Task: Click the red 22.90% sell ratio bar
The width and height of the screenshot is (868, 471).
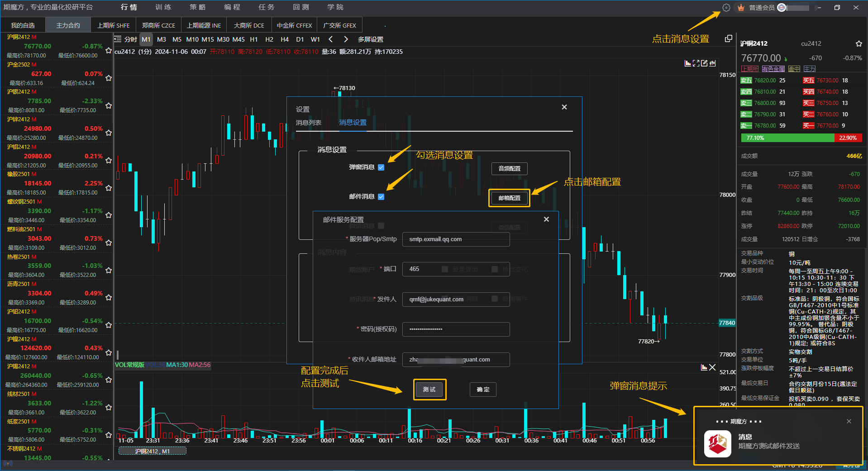Action: tap(848, 138)
